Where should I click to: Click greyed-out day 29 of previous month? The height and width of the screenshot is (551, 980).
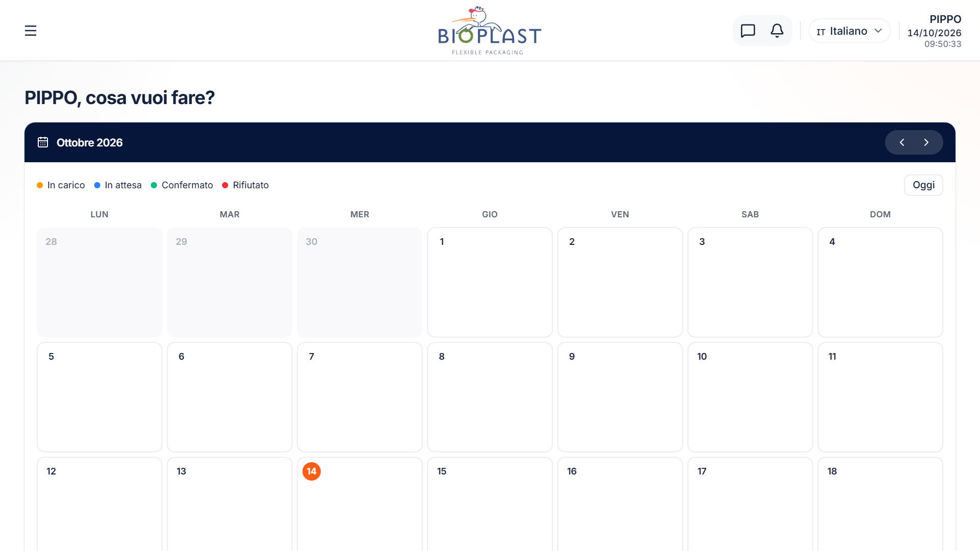click(230, 282)
